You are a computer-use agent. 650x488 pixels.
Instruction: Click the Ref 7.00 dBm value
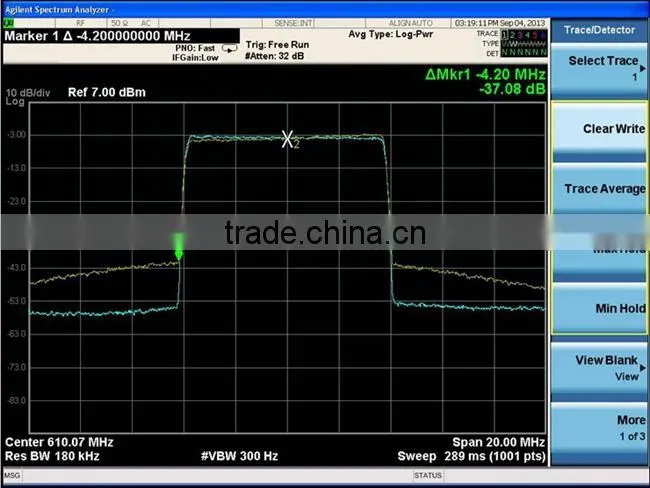(x=107, y=92)
